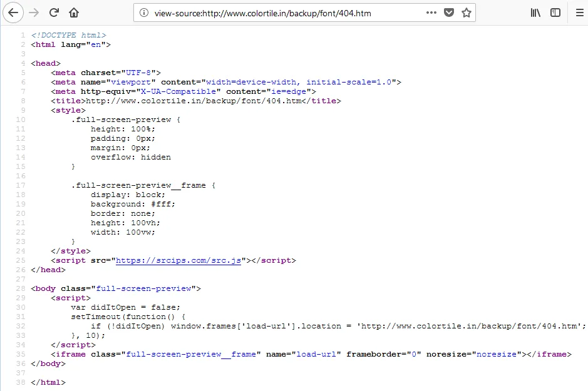
Task: Click the 'width=device-width, initial-scale=1.0' value
Action: point(299,82)
